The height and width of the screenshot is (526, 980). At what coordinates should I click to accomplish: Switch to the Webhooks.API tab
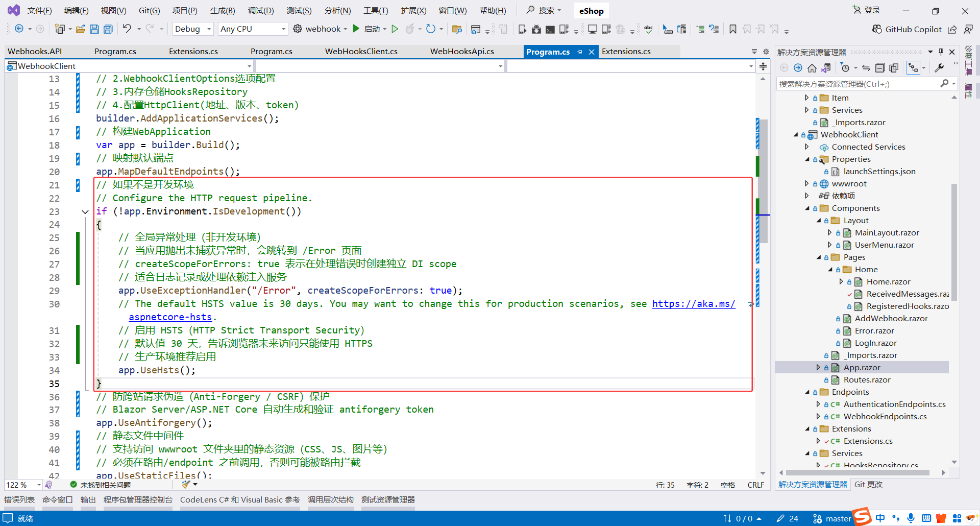click(x=35, y=52)
